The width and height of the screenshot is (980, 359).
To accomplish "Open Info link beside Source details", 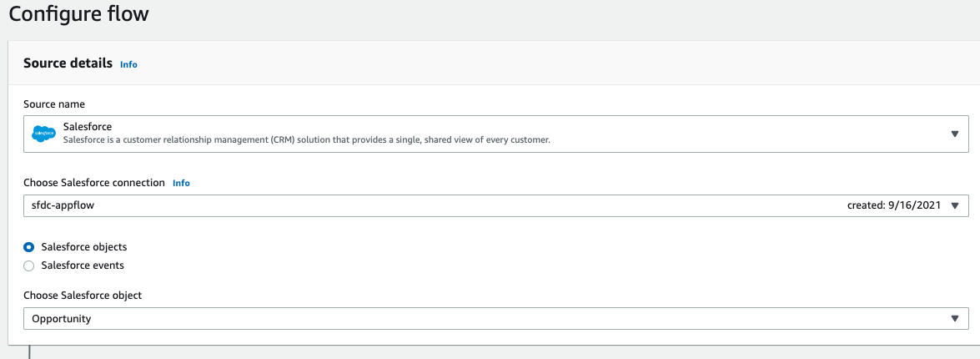I will tap(128, 64).
